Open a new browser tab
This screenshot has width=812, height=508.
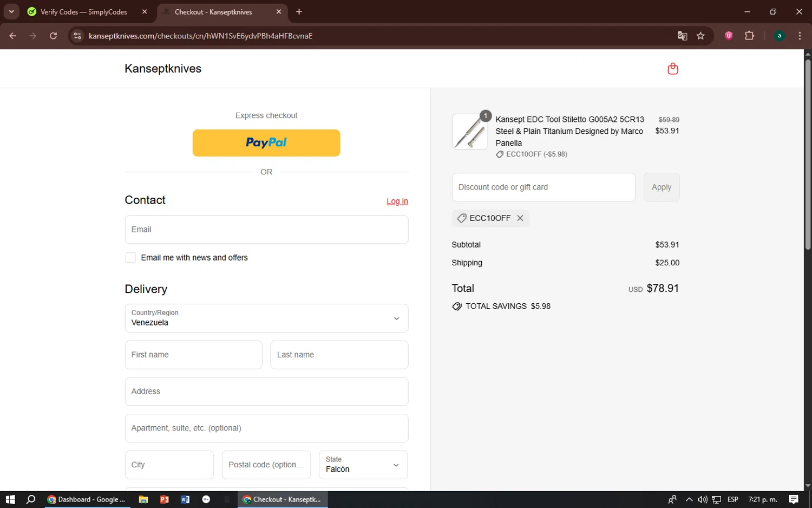pos(299,12)
